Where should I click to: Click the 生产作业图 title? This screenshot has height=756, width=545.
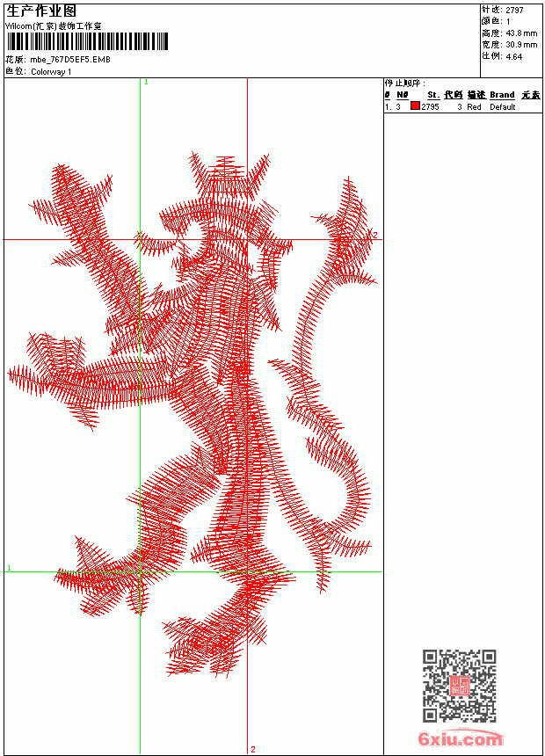[x=41, y=11]
